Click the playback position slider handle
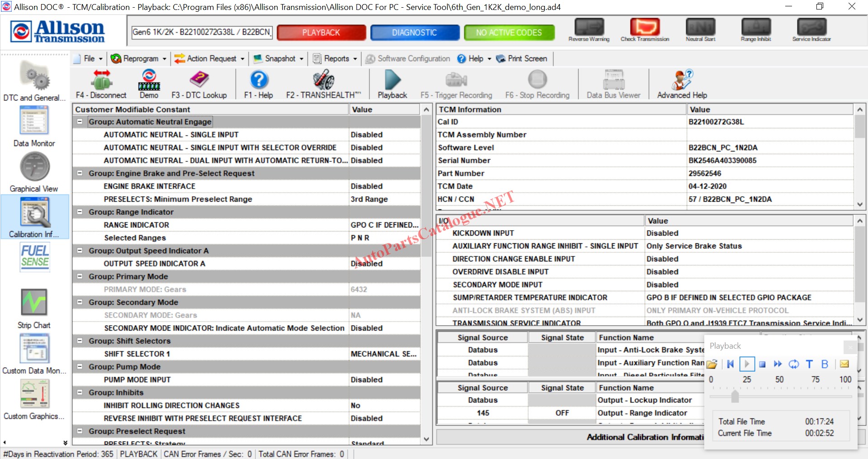Image resolution: width=868 pixels, height=459 pixels. (735, 397)
